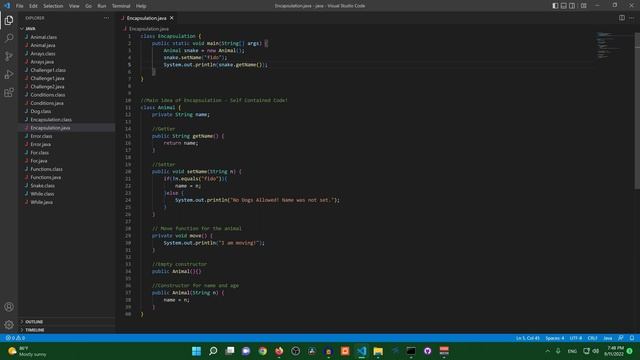Image resolution: width=640 pixels, height=360 pixels.
Task: Open the Explorer view in activity bar
Action: tap(9, 20)
